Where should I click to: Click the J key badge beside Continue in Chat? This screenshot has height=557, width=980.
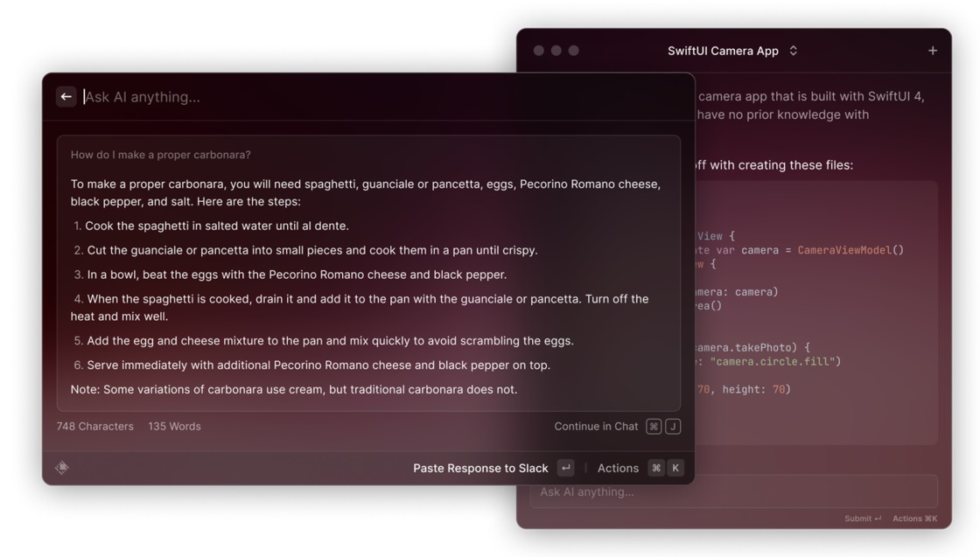click(673, 427)
